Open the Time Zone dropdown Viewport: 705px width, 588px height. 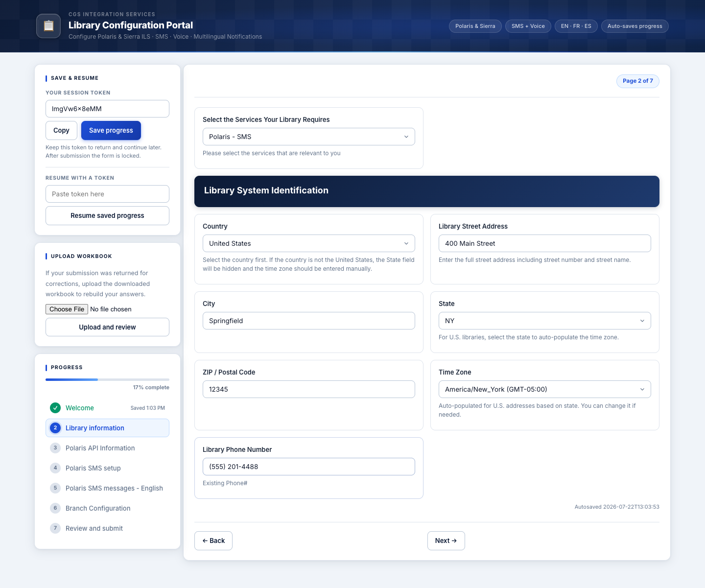(545, 389)
